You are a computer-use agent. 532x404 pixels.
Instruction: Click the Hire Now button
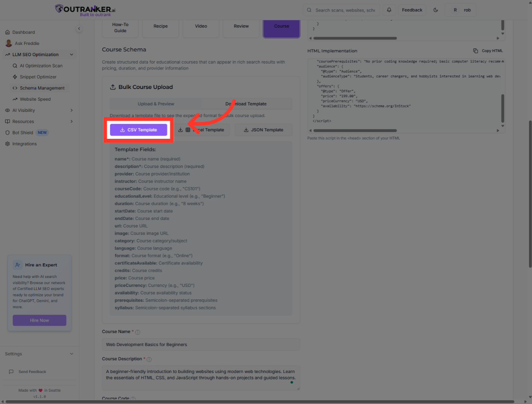39,320
